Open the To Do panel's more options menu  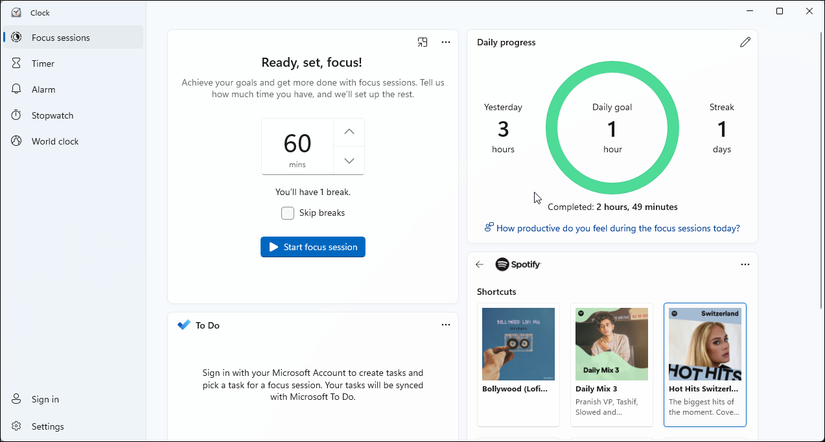coord(446,325)
